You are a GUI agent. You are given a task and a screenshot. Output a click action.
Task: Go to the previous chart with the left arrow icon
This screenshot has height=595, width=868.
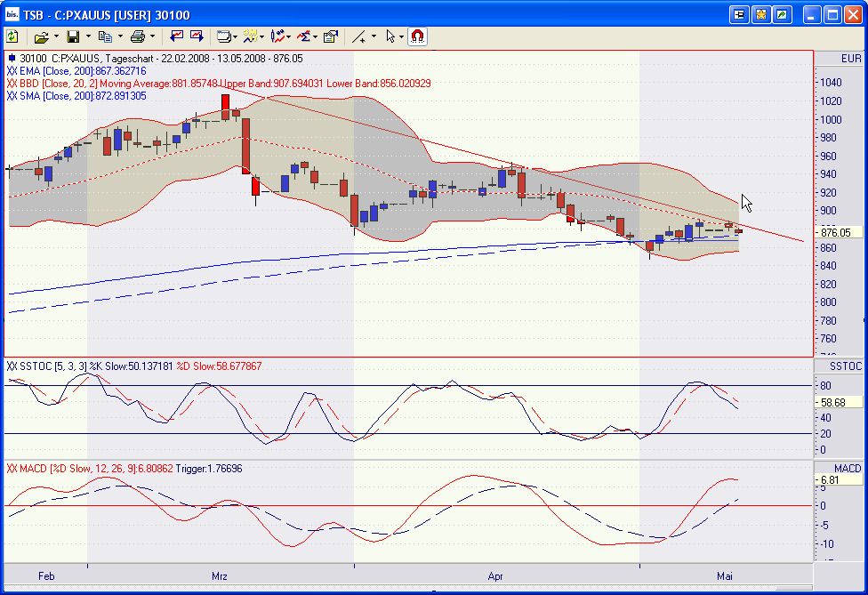(x=177, y=36)
